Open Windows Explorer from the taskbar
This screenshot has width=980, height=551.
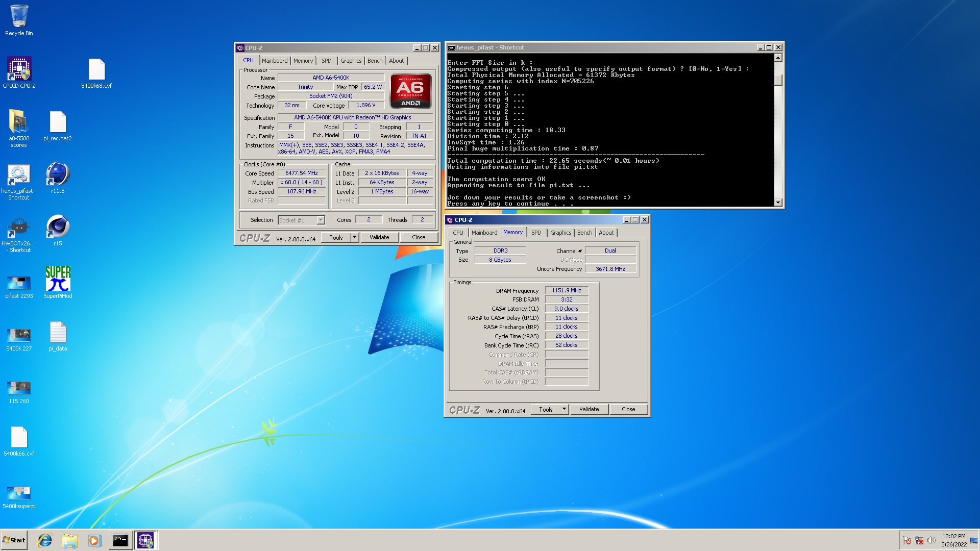click(70, 540)
